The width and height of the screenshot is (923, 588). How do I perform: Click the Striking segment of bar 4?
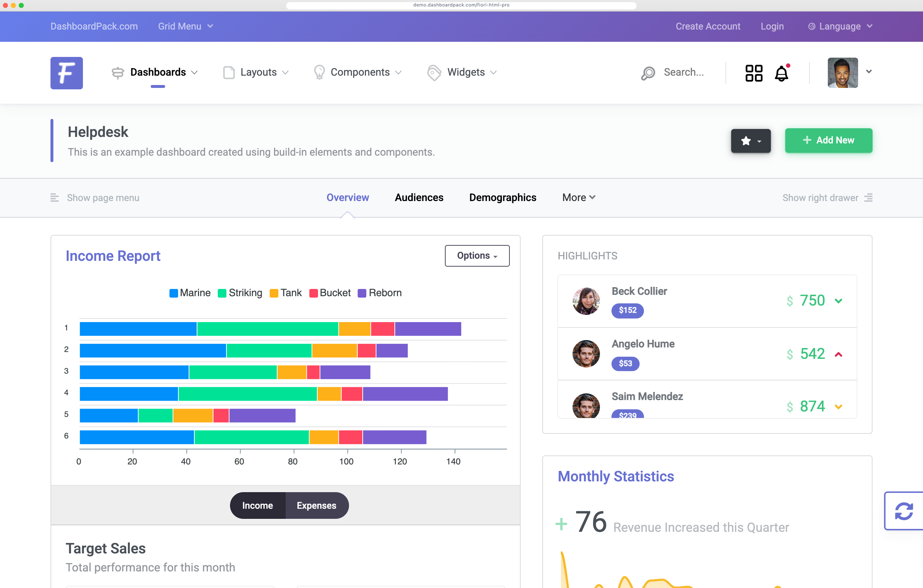tap(248, 394)
